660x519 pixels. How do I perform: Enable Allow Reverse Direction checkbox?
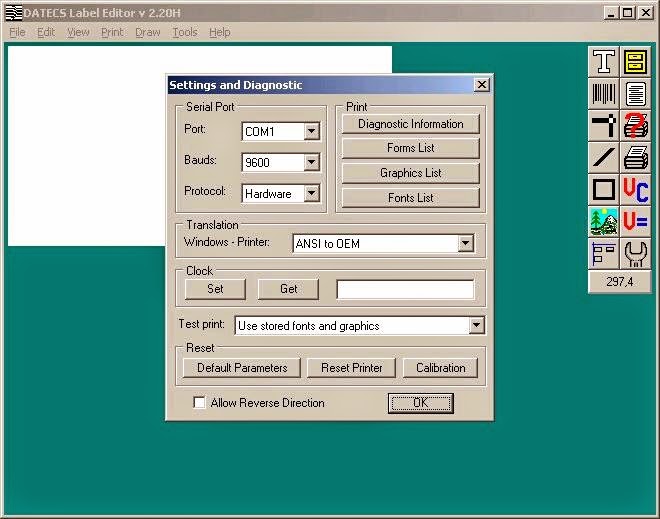pyautogui.click(x=199, y=402)
